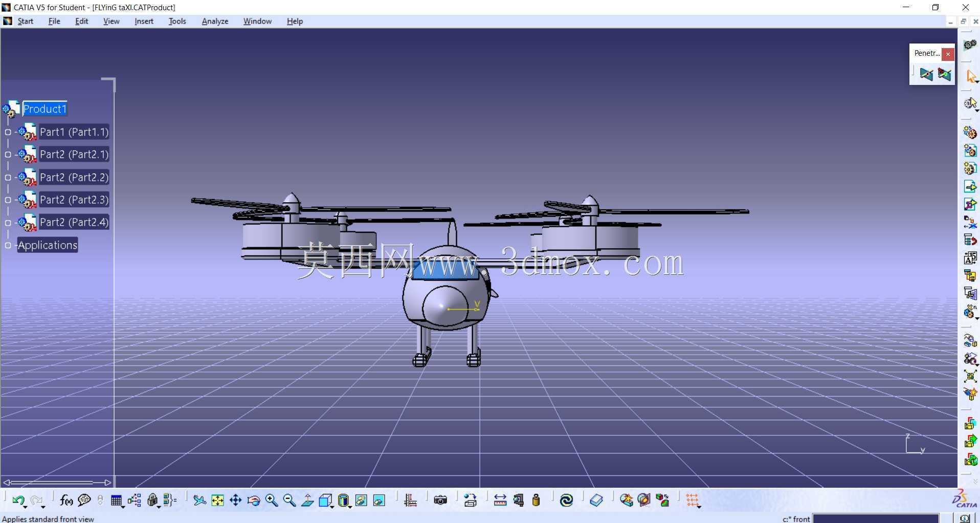Click the Isometric View cube icon
Screen dimensions: 980x523
pos(325,500)
